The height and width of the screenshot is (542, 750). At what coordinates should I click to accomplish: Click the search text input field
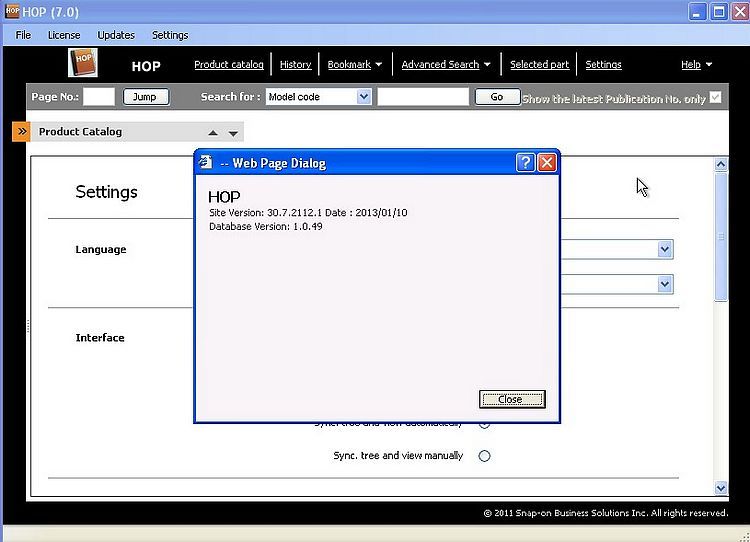click(x=423, y=97)
